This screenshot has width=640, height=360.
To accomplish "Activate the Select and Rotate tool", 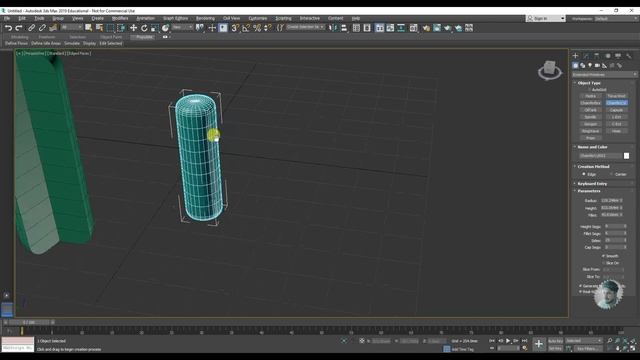I will pos(144,28).
